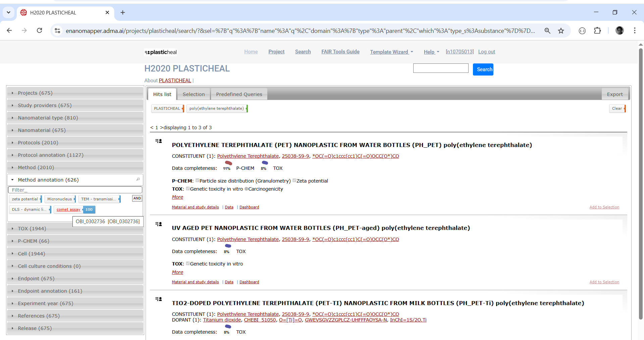Toggle the Particle size distribution checkbox
Image resolution: width=644 pixels, height=340 pixels.
click(x=198, y=181)
